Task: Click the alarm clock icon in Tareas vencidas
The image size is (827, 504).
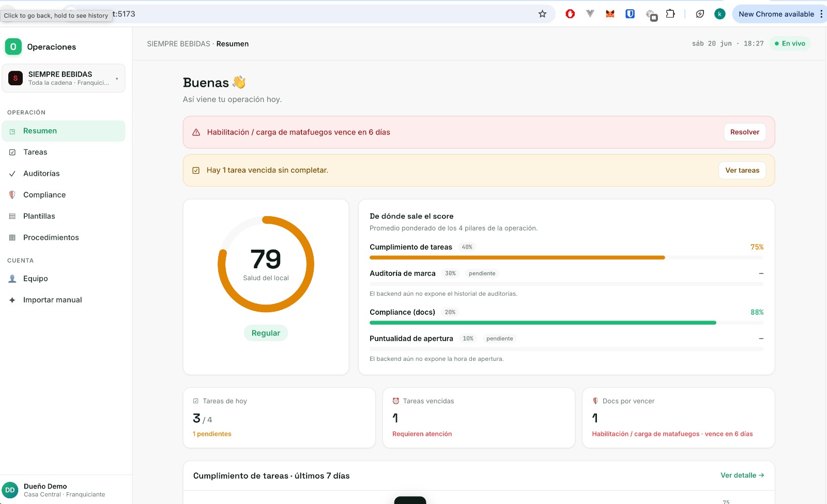Action: coord(396,401)
